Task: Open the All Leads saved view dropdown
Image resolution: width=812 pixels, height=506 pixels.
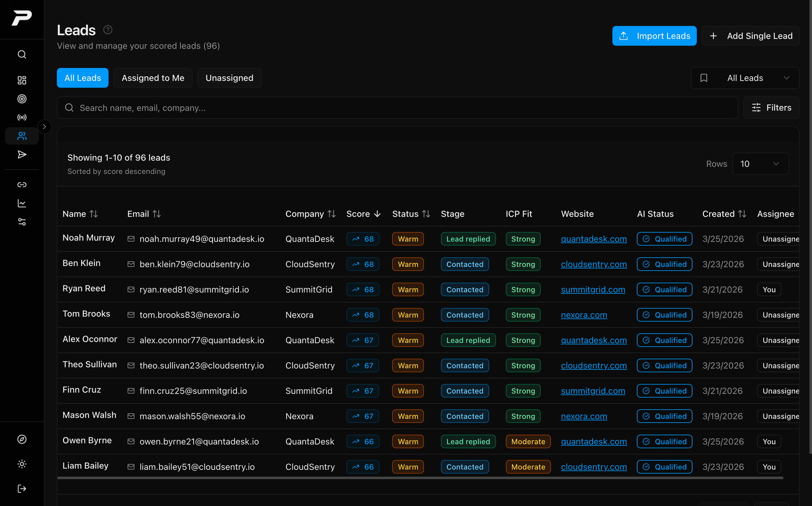Action: (745, 78)
